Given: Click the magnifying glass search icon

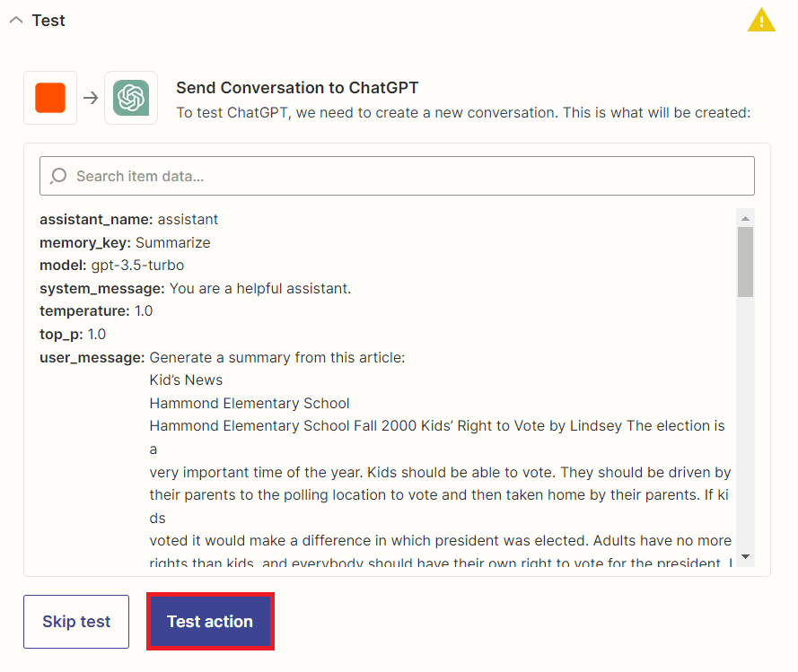Looking at the screenshot, I should coord(57,175).
